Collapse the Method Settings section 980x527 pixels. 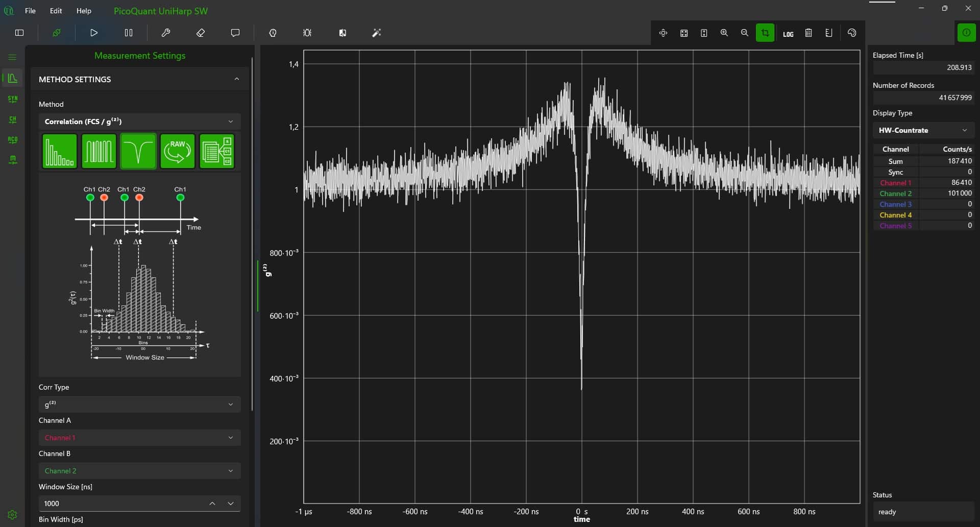(x=236, y=79)
